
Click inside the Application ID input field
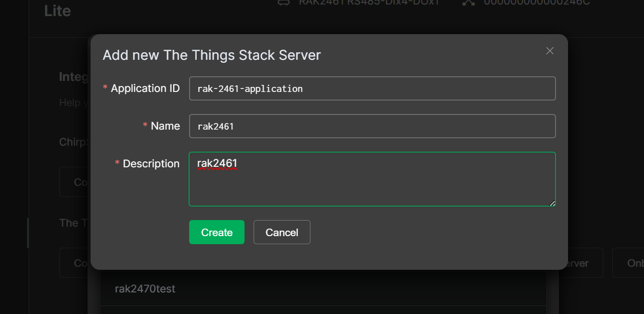372,88
